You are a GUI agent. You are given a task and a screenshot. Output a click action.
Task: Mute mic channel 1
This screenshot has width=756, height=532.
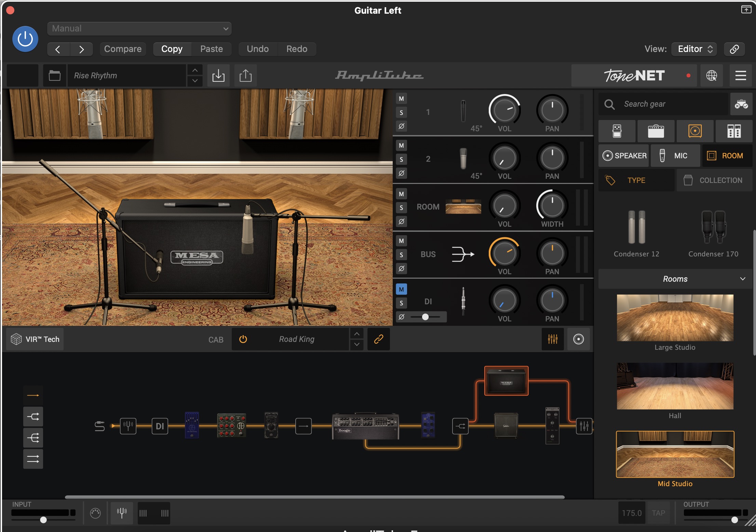pyautogui.click(x=401, y=99)
